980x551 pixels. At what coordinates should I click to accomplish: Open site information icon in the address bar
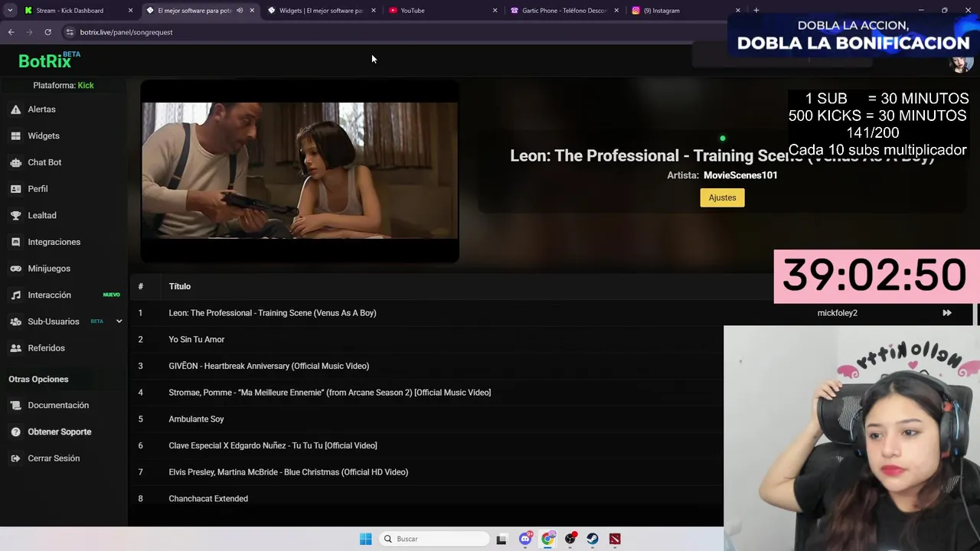click(x=70, y=32)
